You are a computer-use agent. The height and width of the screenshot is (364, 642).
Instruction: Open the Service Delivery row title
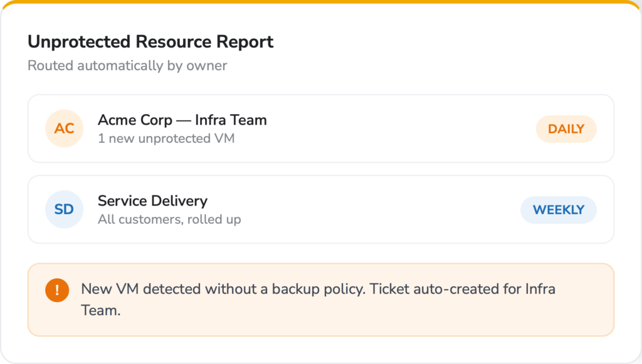pos(152,201)
